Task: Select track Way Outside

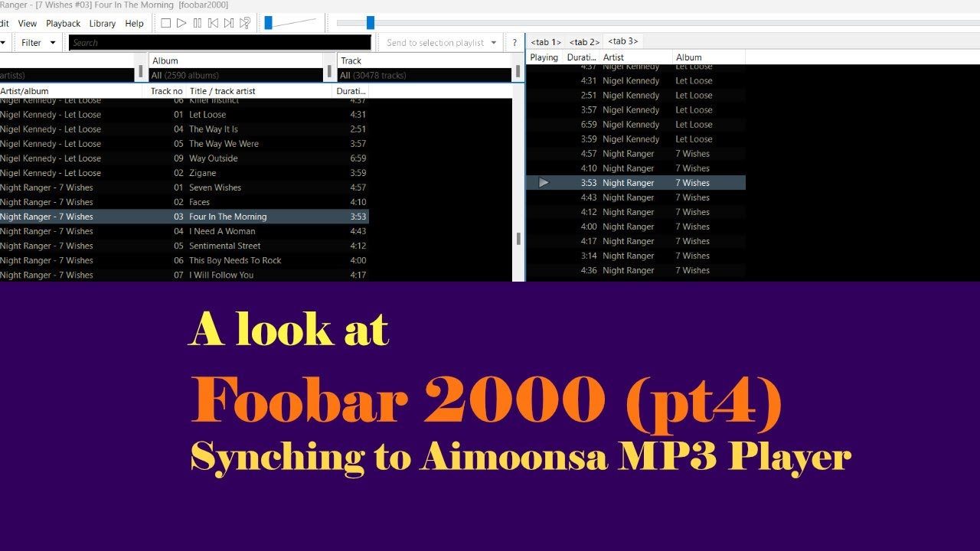Action: click(x=184, y=158)
